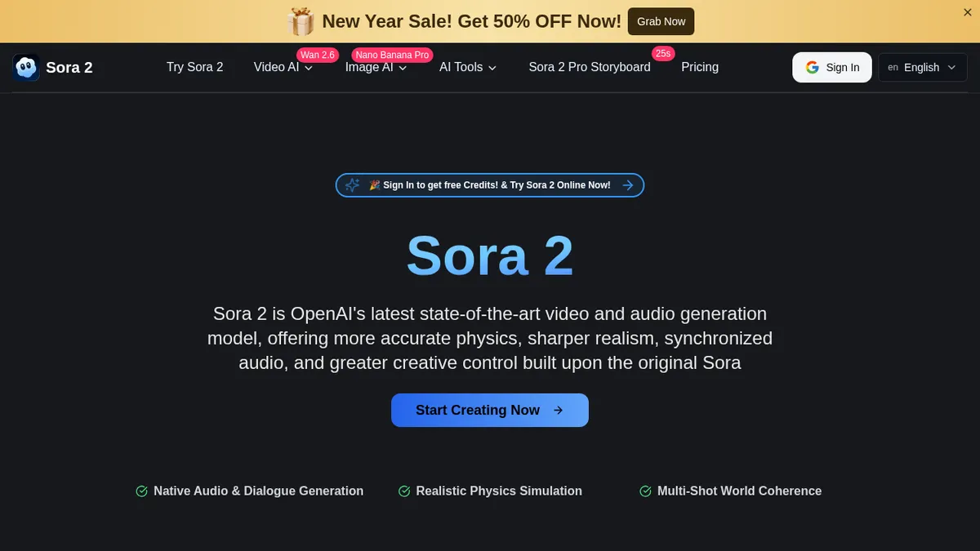Click the Grab Now button
The image size is (980, 551).
[x=660, y=21]
